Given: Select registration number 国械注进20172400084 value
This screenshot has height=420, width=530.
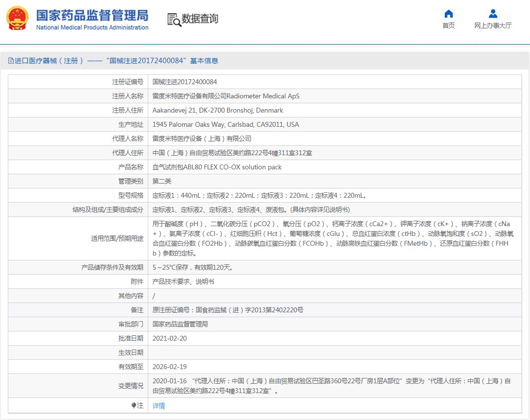Looking at the screenshot, I should pos(184,82).
